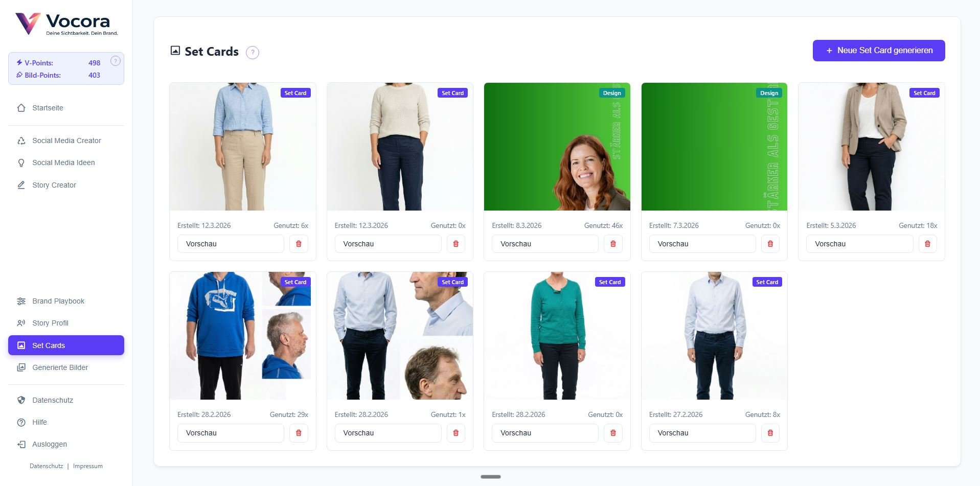Preview the 28.2.2026 card used 0x
The image size is (980, 486).
click(545, 433)
